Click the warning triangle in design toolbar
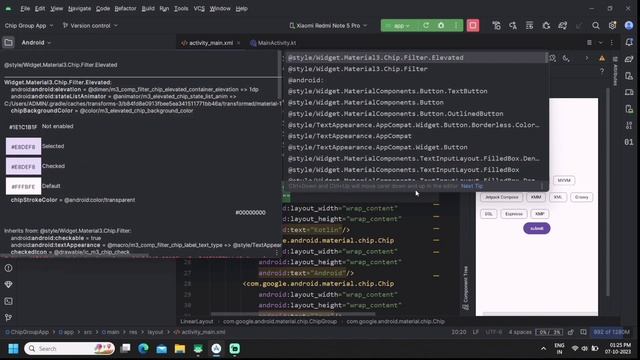Screen dimensions: 640x360 click(602, 58)
